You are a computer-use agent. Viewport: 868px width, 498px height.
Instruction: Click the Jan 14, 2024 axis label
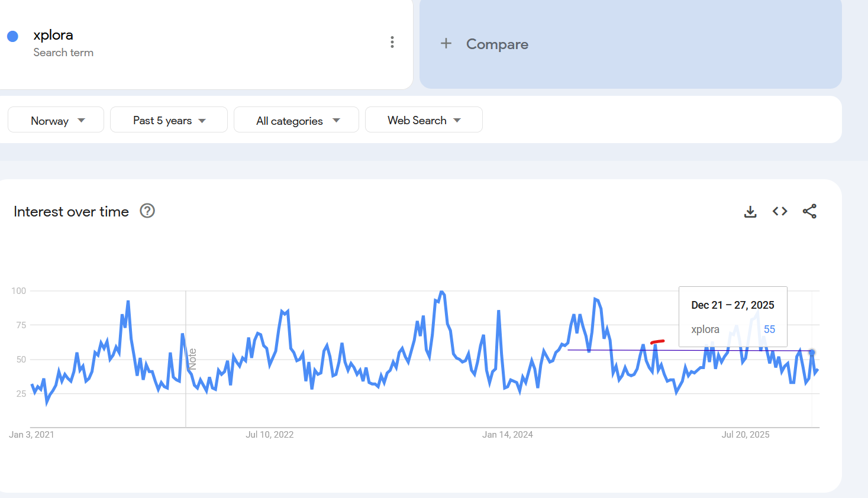[x=508, y=435]
